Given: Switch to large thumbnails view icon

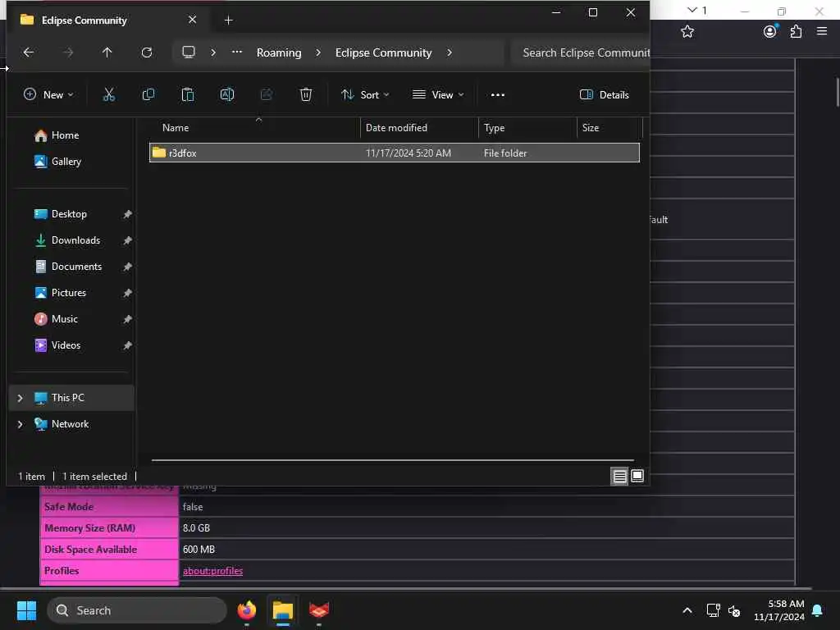Looking at the screenshot, I should [x=637, y=476].
